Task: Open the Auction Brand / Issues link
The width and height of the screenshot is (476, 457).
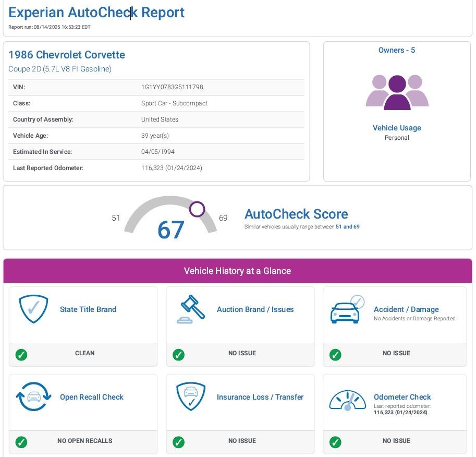Action: click(x=255, y=309)
